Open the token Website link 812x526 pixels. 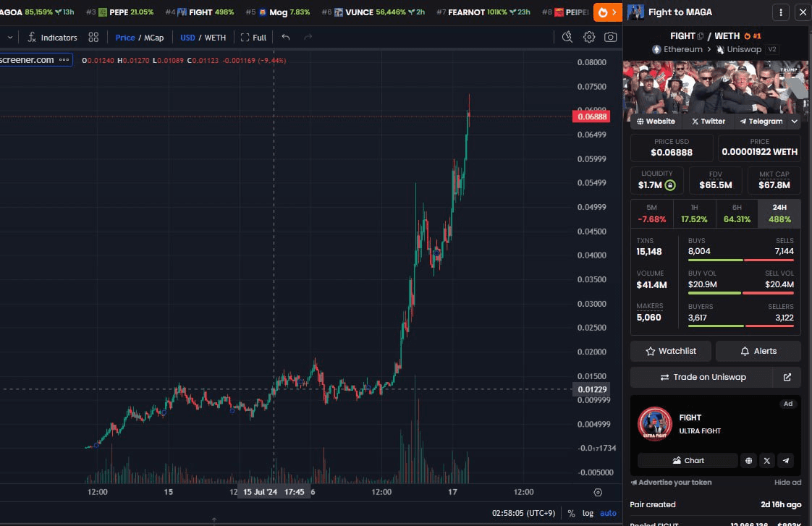[x=656, y=121]
